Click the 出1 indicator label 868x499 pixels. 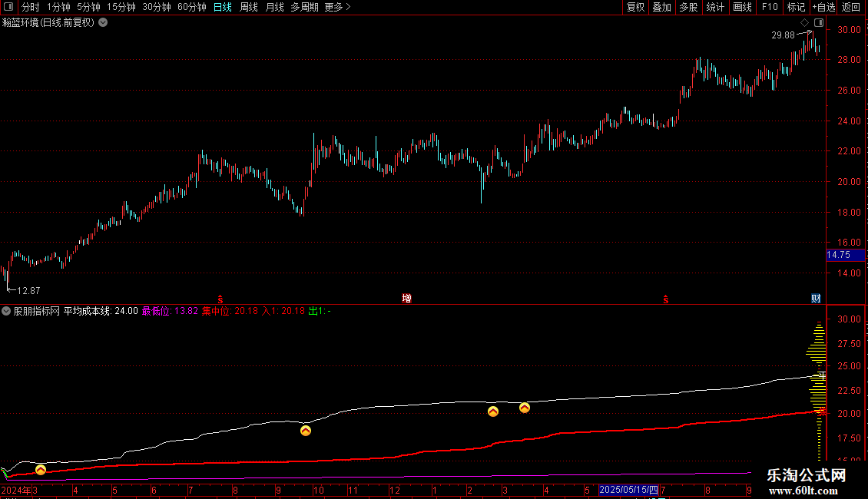[320, 311]
